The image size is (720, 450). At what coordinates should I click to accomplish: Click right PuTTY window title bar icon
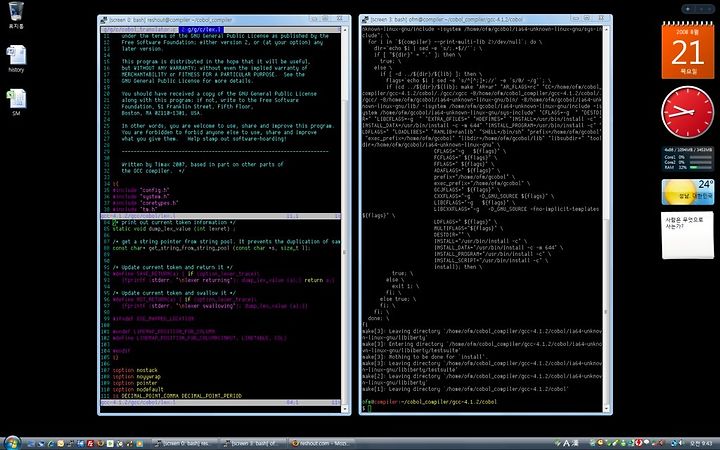pyautogui.click(x=365, y=19)
